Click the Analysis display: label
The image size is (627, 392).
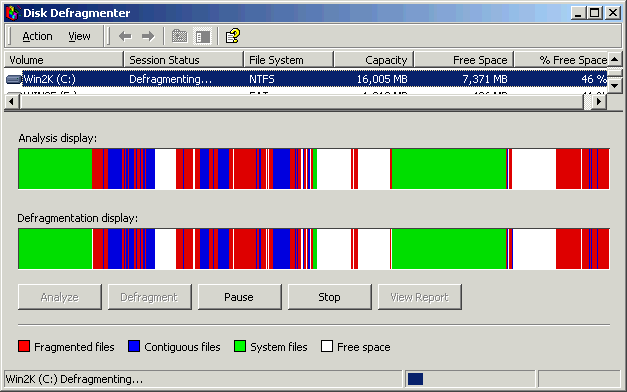[x=58, y=138]
